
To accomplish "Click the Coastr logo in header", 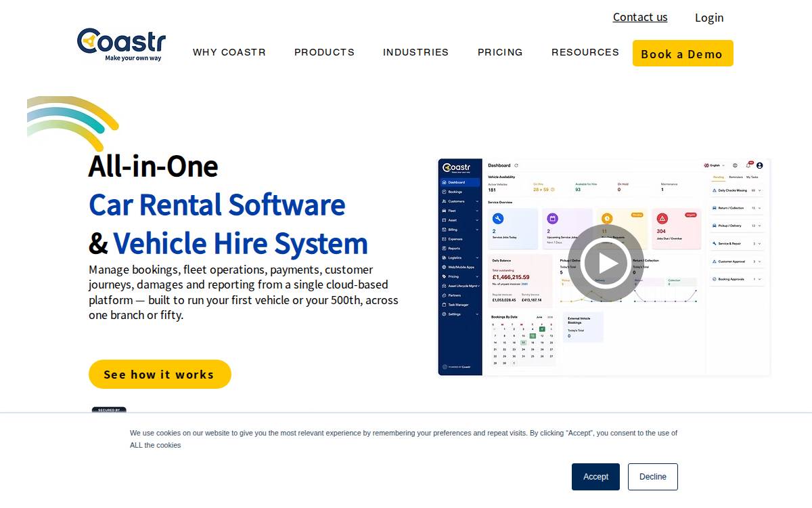I will pyautogui.click(x=121, y=45).
